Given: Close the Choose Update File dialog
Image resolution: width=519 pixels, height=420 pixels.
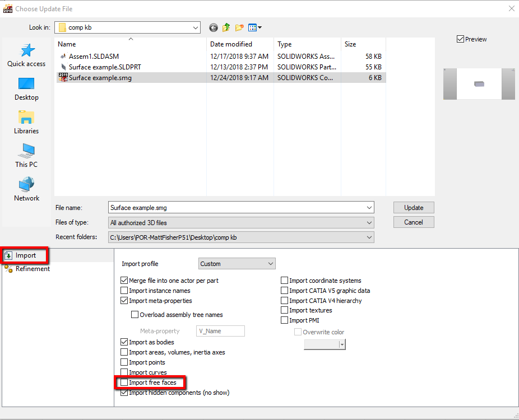Looking at the screenshot, I should tap(511, 8).
